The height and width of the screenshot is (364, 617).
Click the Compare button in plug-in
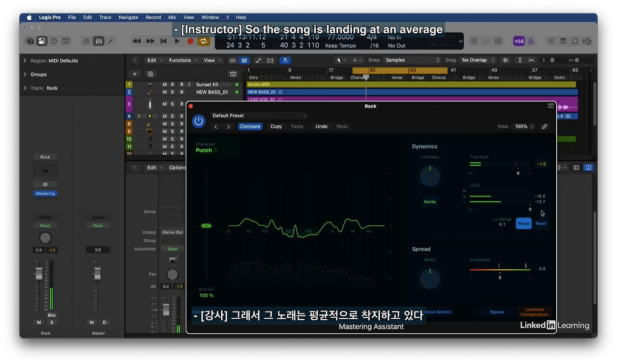(x=250, y=127)
